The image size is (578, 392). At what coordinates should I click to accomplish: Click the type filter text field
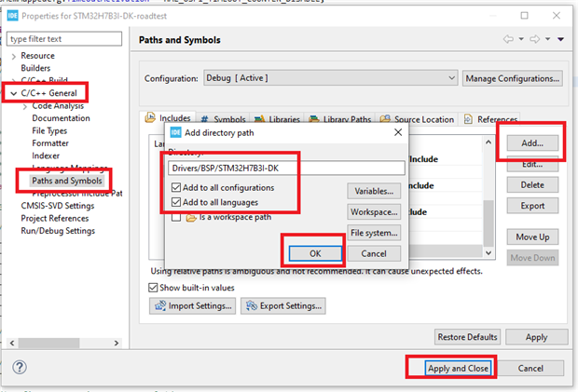point(64,39)
